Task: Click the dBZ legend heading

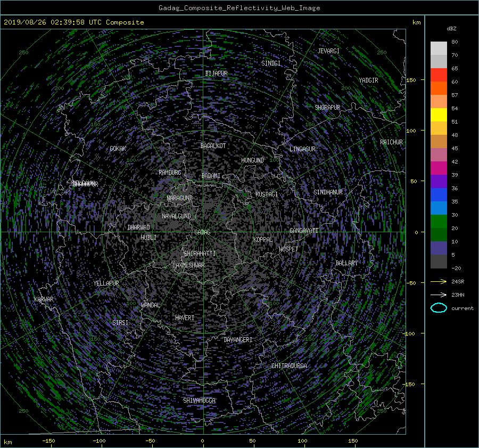Action: point(451,29)
